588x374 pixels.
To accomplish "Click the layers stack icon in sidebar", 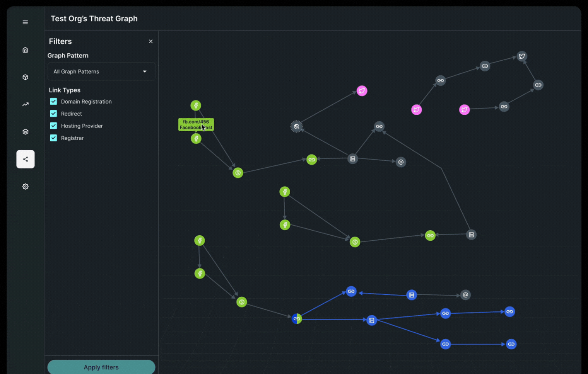I will [x=25, y=131].
